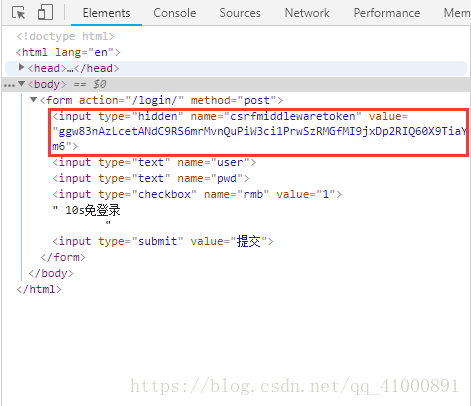Screen dimensions: 471x406
Task: Select the submit input value="提交" line
Action: click(163, 241)
